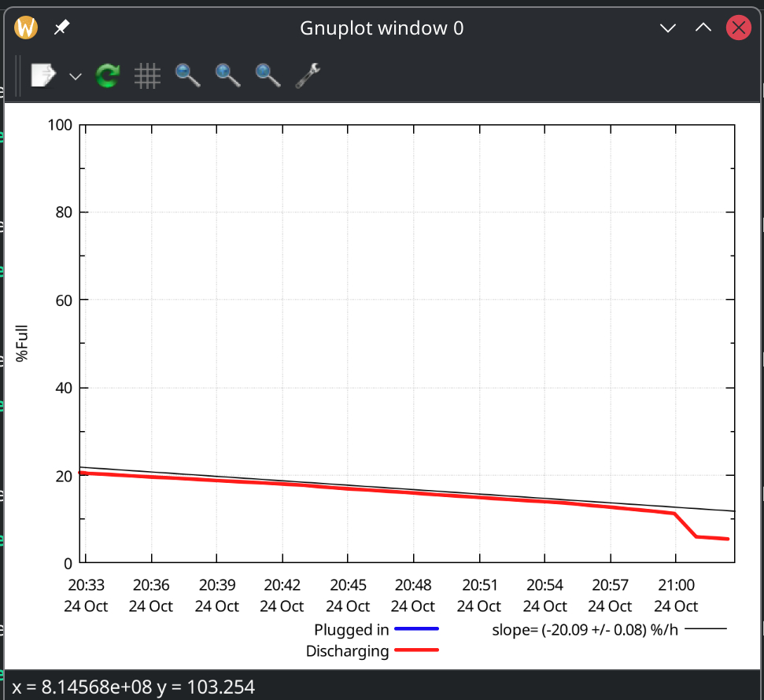Close the Gnuplot window

click(738, 28)
